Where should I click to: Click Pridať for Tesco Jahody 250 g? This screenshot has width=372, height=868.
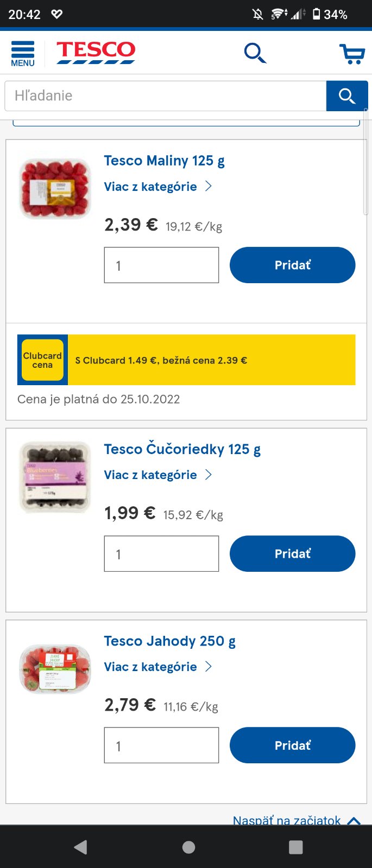click(292, 745)
